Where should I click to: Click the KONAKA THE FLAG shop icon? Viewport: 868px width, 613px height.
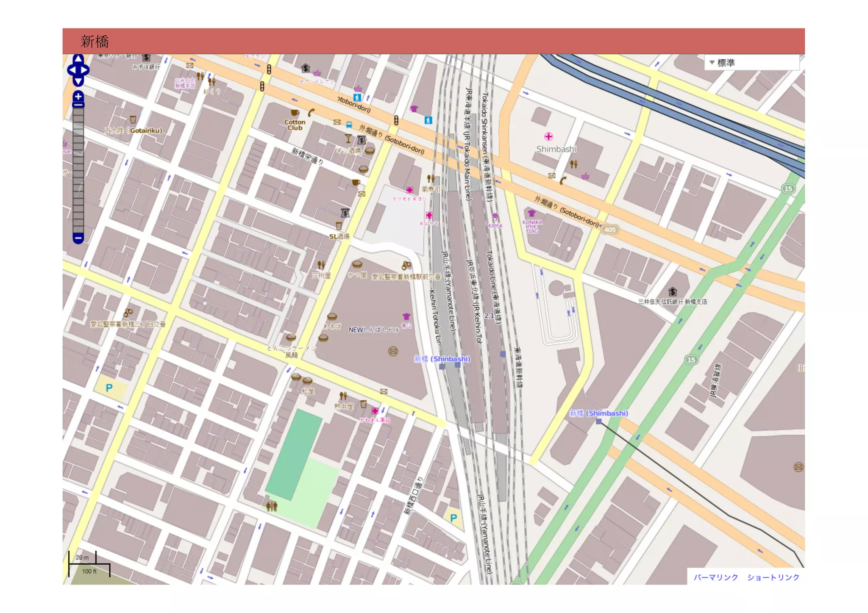pyautogui.click(x=531, y=214)
